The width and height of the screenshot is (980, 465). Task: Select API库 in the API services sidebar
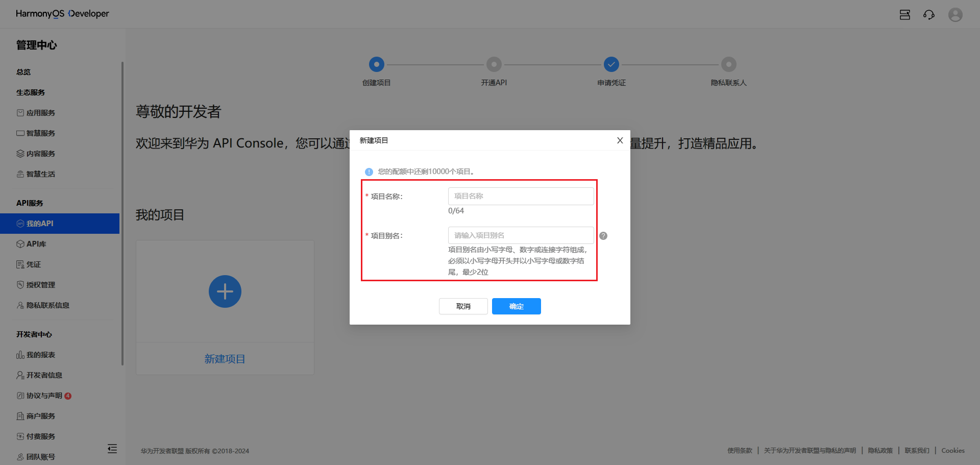coord(36,243)
